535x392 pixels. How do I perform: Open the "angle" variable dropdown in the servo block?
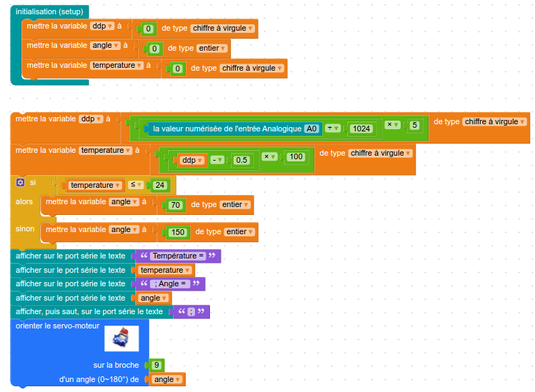click(x=168, y=379)
